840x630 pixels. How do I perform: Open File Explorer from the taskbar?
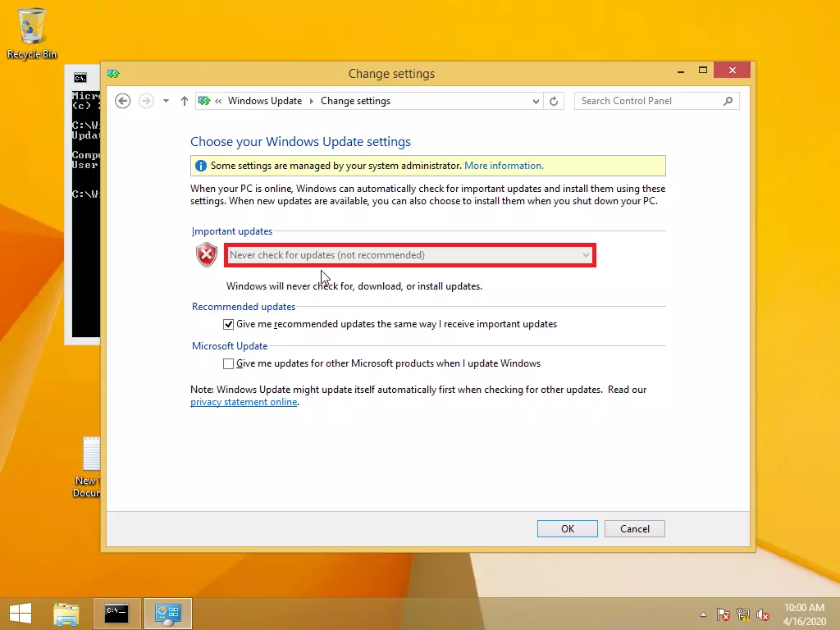66,614
